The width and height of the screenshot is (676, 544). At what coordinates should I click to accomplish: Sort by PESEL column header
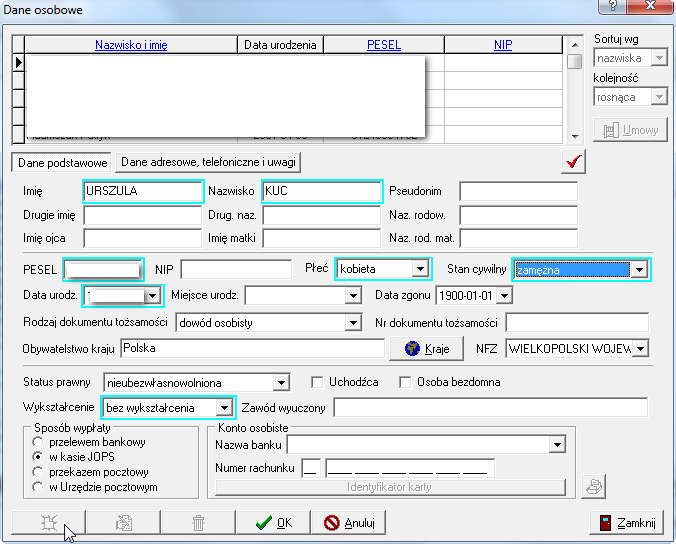(384, 45)
